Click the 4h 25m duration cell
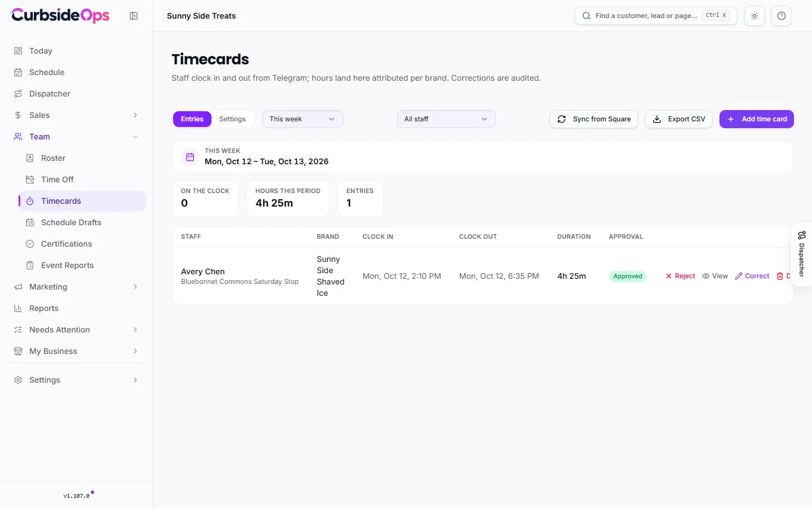Screen dimensions: 812x508 [x=572, y=276]
